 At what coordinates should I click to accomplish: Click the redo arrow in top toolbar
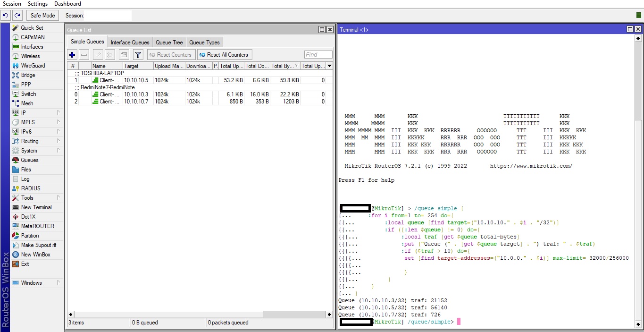(17, 16)
